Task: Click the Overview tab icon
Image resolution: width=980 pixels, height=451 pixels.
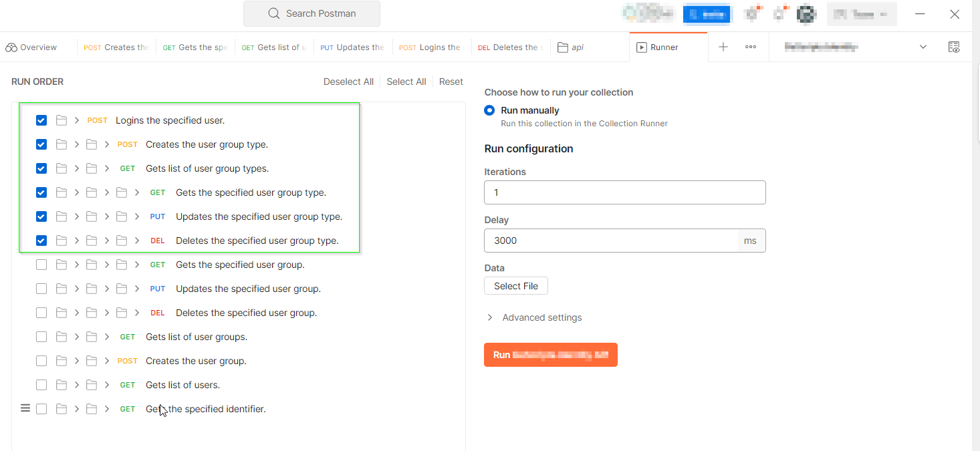Action: tap(11, 47)
